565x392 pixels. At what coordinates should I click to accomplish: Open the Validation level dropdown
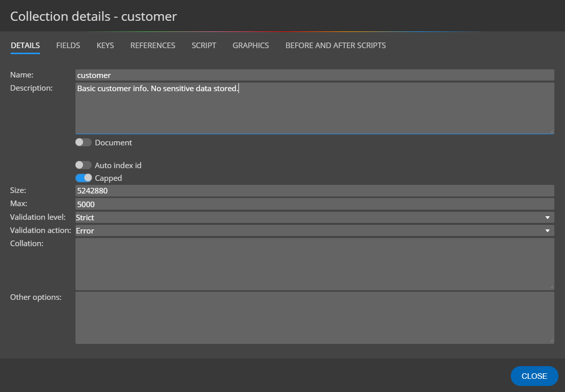point(314,217)
